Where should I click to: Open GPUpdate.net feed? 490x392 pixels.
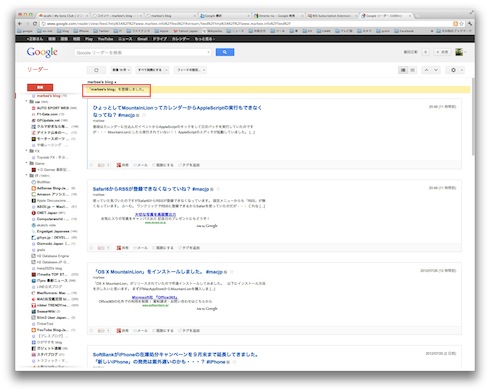[50, 120]
